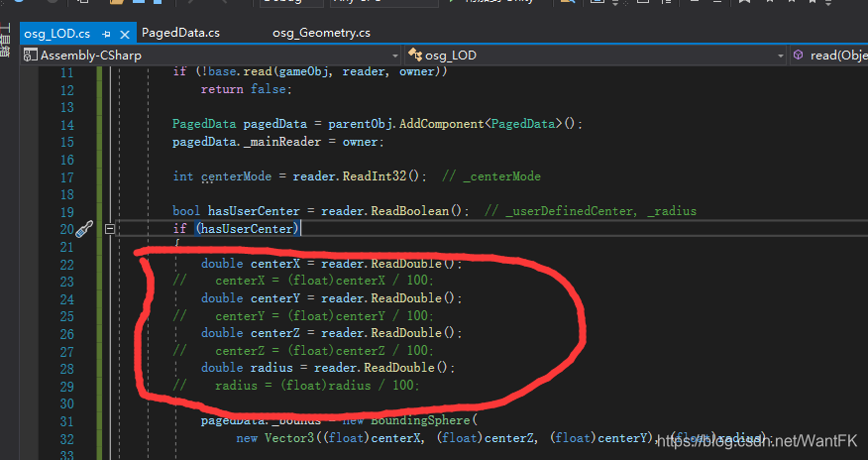Screen dimensions: 868x460
Task: Click '// _userDefinedCenter, _radius' comment
Action: click(591, 211)
